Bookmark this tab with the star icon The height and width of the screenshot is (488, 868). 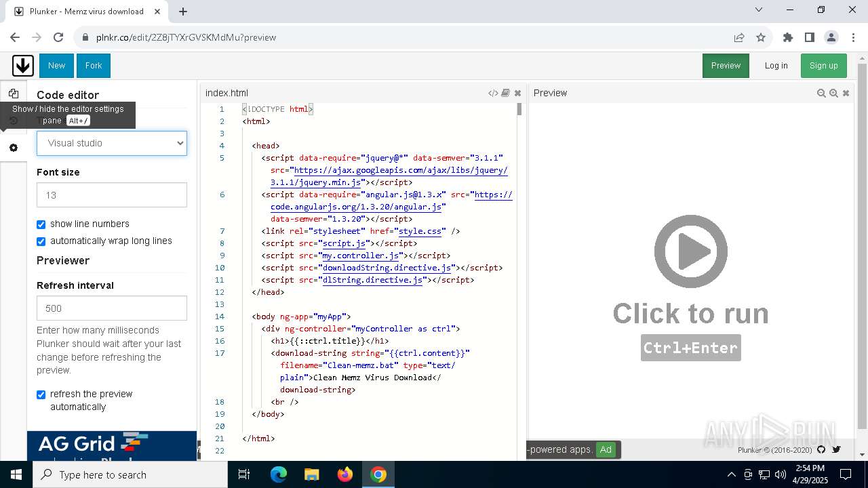point(761,37)
